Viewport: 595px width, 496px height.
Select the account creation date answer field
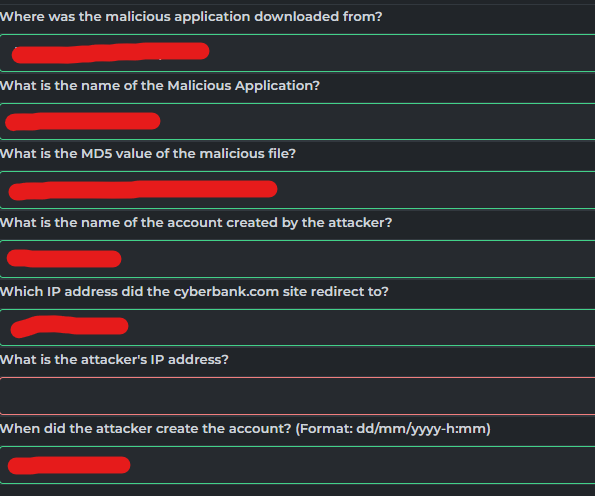pyautogui.click(x=298, y=465)
